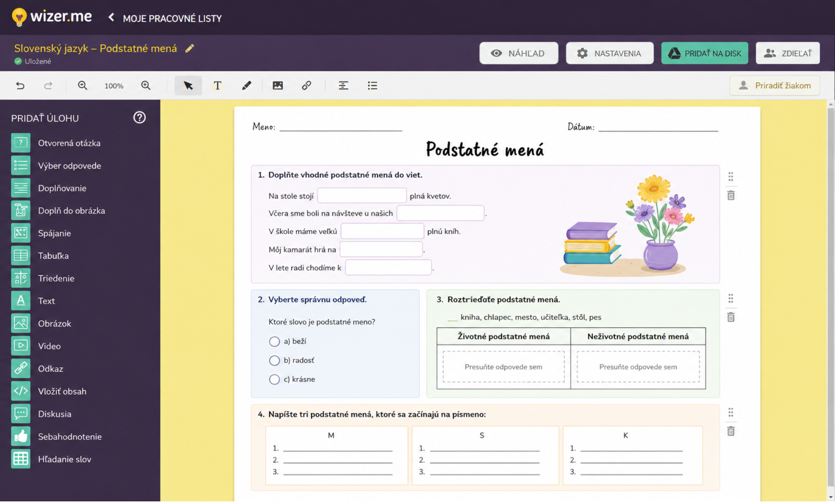Add a Doplň do obrázka task

[59, 211]
